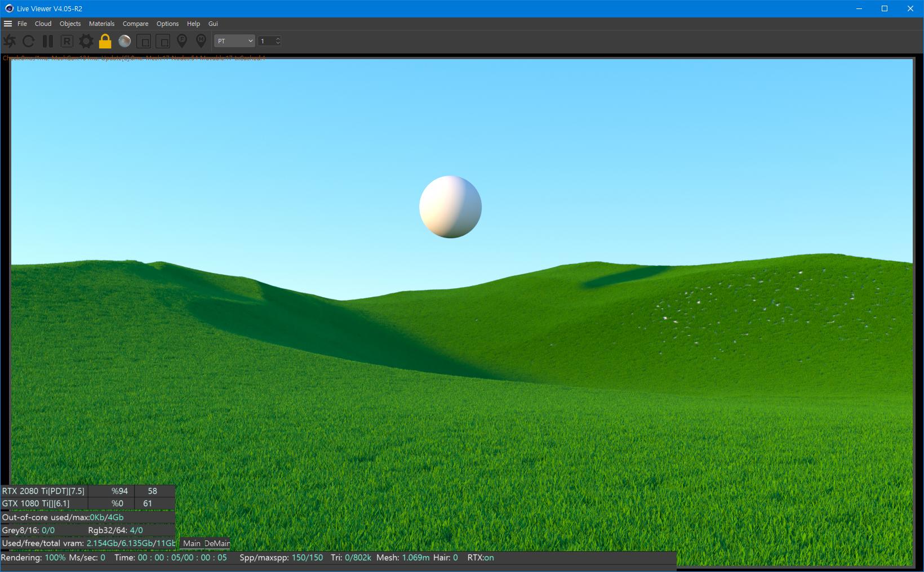Click the Mesh 1.069m status

[403, 557]
